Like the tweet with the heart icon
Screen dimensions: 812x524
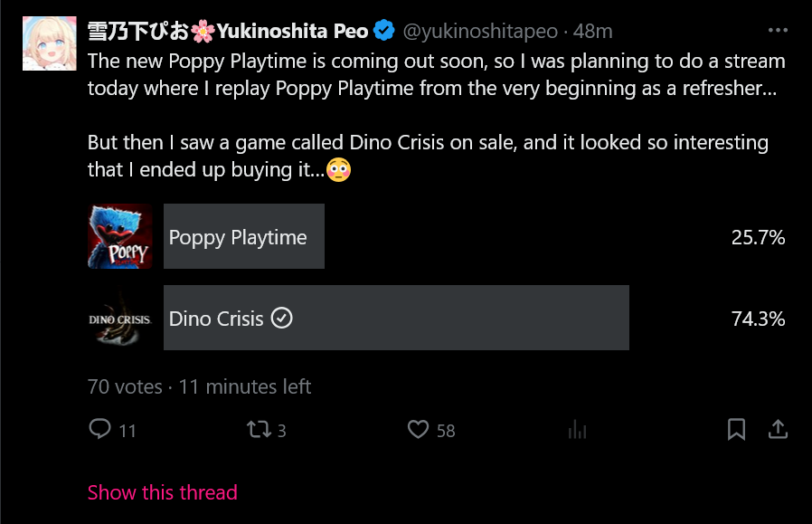click(418, 429)
